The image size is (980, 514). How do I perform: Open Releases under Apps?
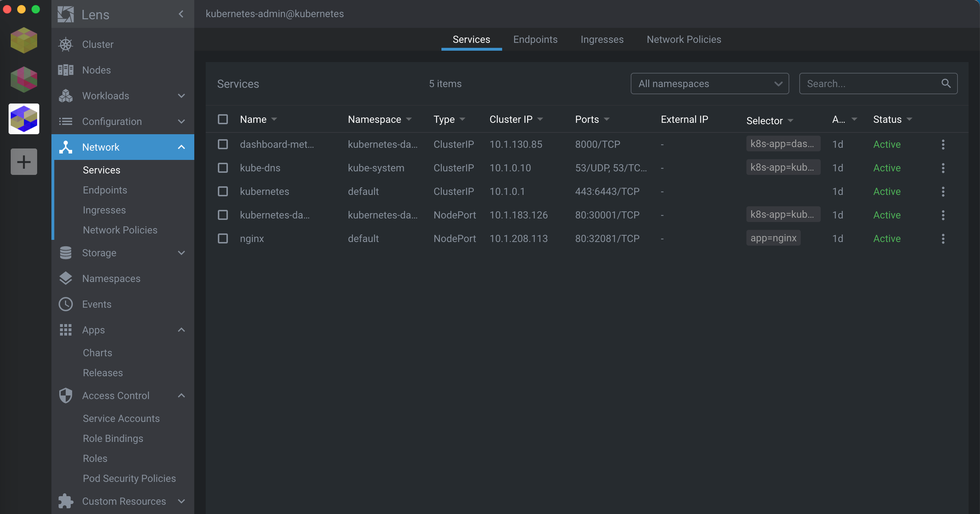point(103,373)
